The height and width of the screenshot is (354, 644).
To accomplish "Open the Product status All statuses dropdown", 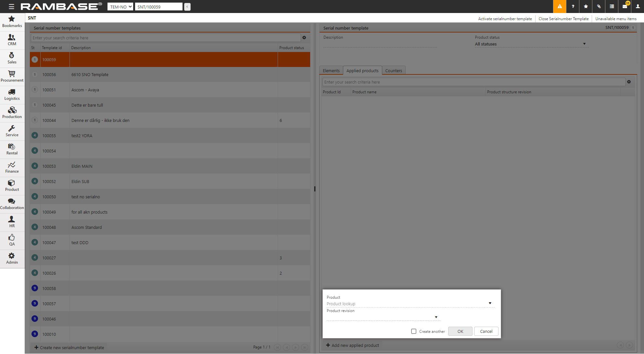I will pos(584,44).
